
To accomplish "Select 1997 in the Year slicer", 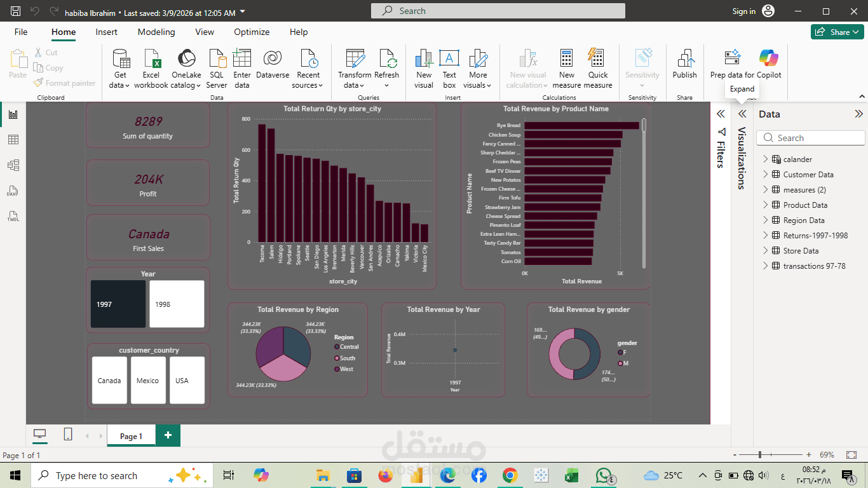I will coord(118,304).
